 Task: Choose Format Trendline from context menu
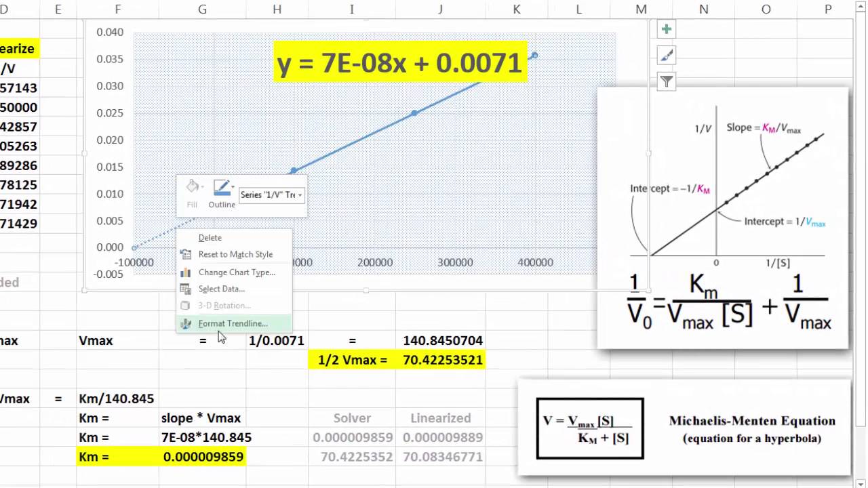(x=233, y=324)
